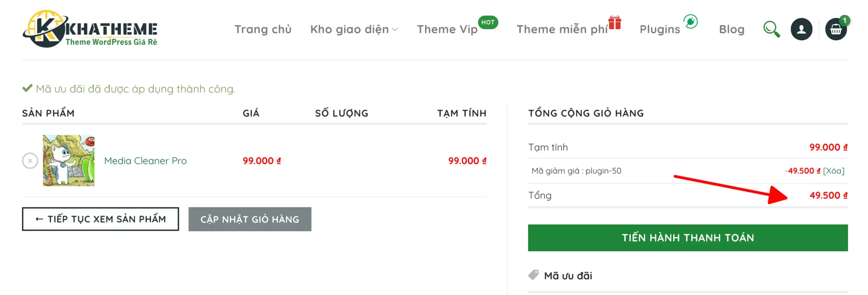Image resolution: width=868 pixels, height=295 pixels.
Task: Click the Cập nhật giỏ hàng button
Action: [x=250, y=219]
